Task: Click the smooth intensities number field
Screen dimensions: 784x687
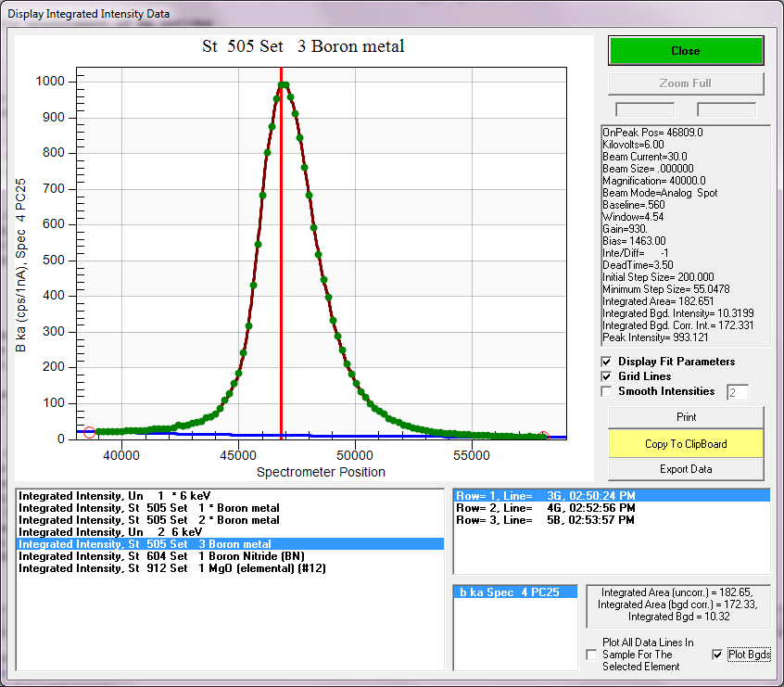Action: pyautogui.click(x=737, y=393)
